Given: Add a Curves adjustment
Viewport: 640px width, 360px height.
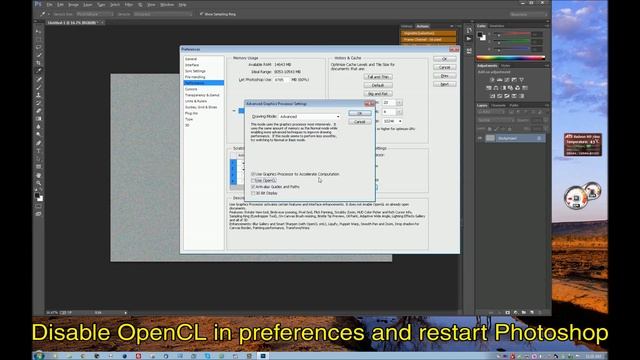Looking at the screenshot, I should [507, 80].
